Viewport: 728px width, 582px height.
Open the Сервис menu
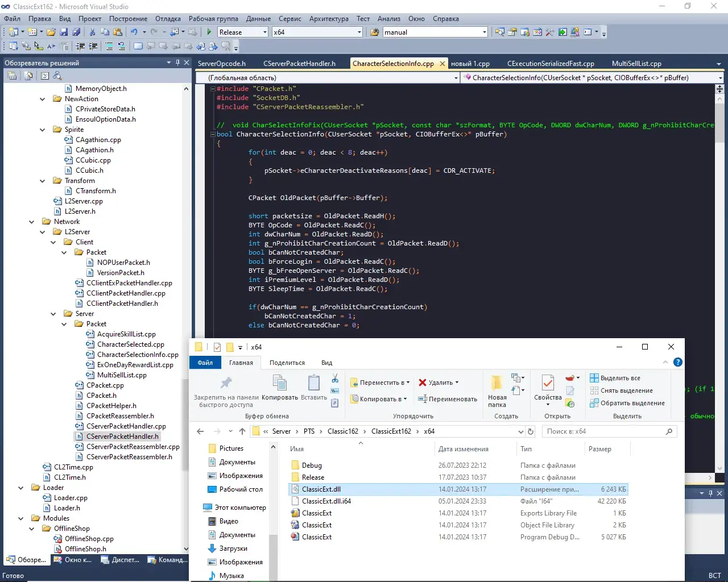click(x=290, y=19)
